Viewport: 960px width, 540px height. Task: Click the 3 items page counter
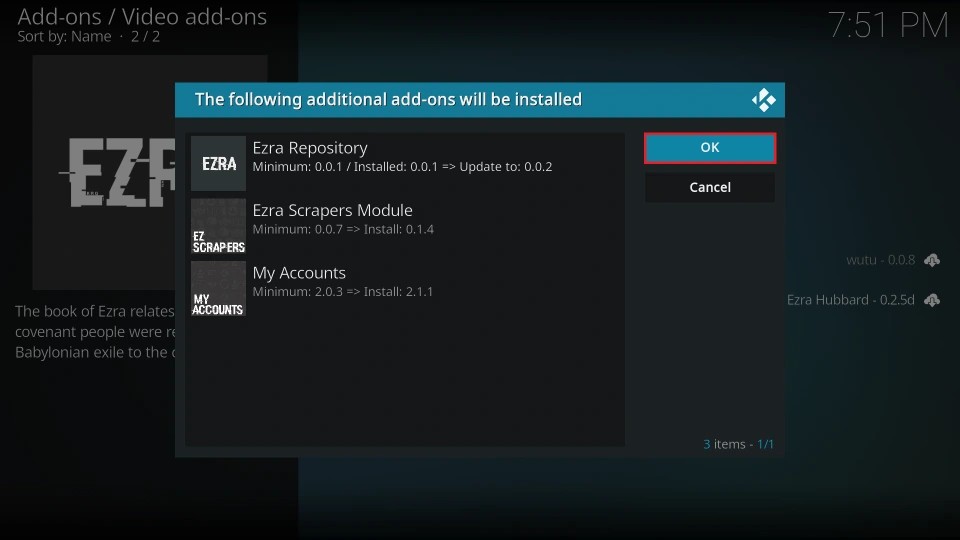pos(738,444)
